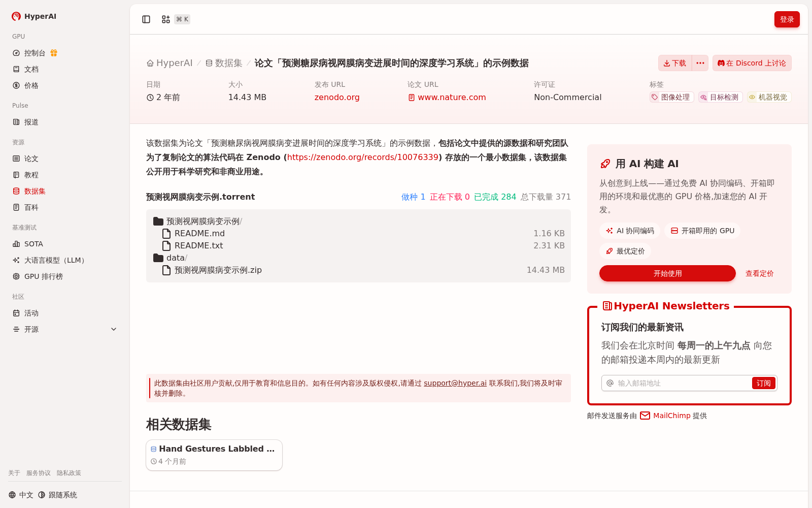
Task: Click the 查看定价 link
Action: [759, 273]
